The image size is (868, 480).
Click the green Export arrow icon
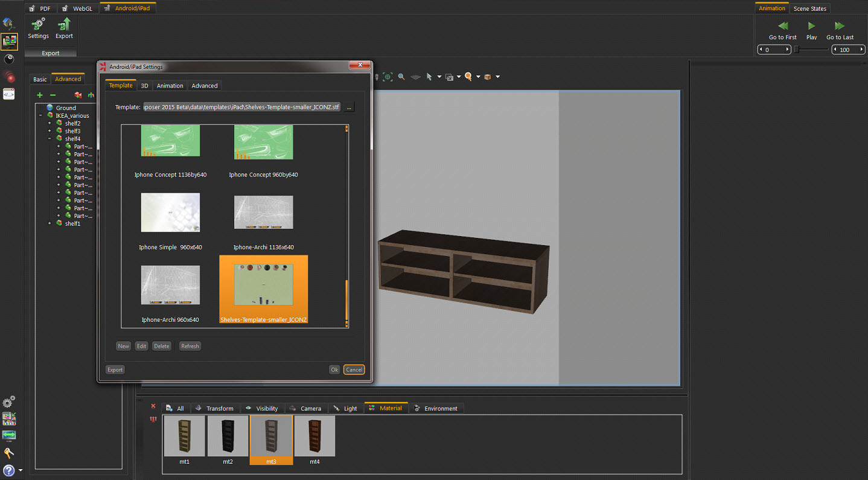click(64, 24)
